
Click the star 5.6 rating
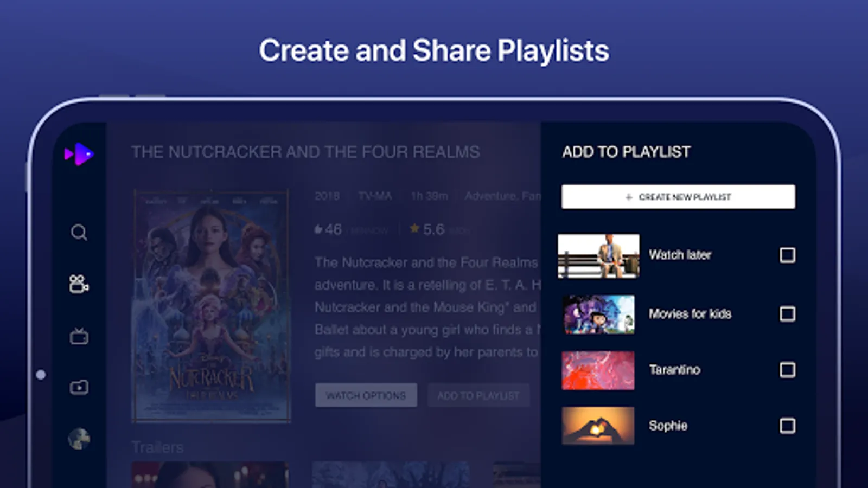[x=427, y=229]
